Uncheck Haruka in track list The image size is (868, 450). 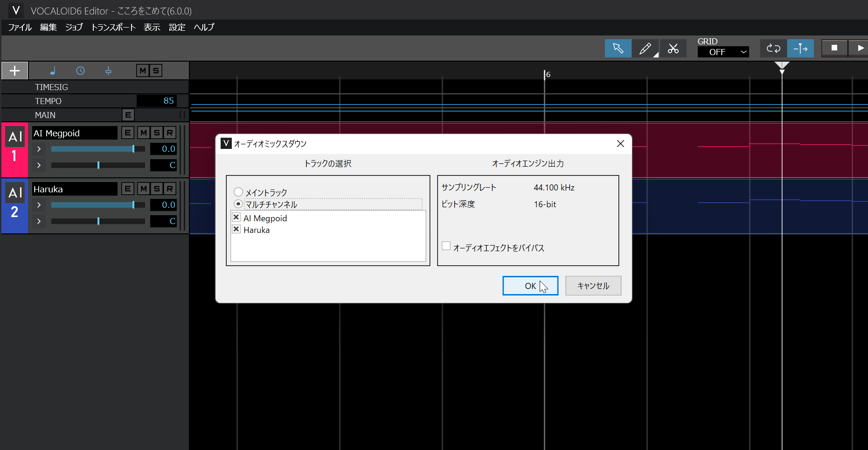point(236,229)
